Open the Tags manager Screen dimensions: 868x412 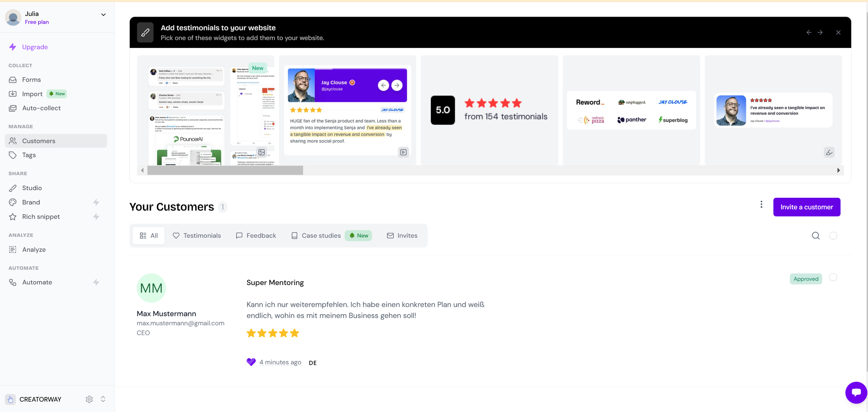pyautogui.click(x=29, y=155)
